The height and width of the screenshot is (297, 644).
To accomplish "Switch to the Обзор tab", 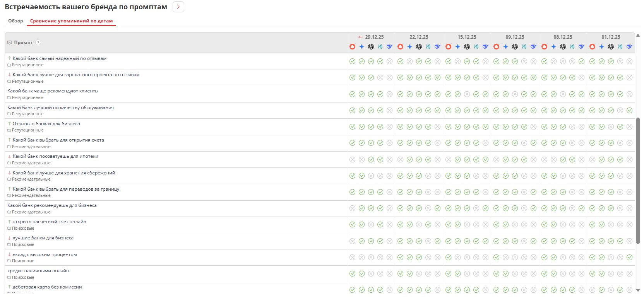I will pos(15,21).
